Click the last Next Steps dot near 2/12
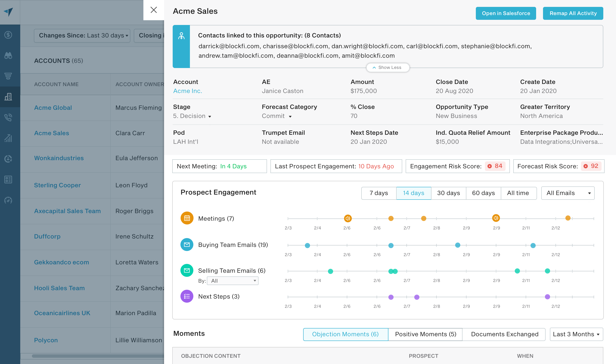Image resolution: width=616 pixels, height=364 pixels. (x=547, y=297)
